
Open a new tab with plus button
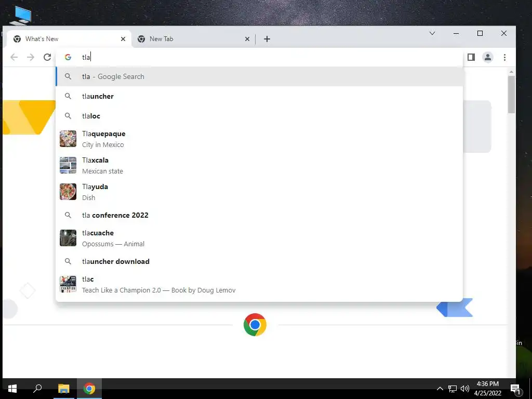(267, 39)
